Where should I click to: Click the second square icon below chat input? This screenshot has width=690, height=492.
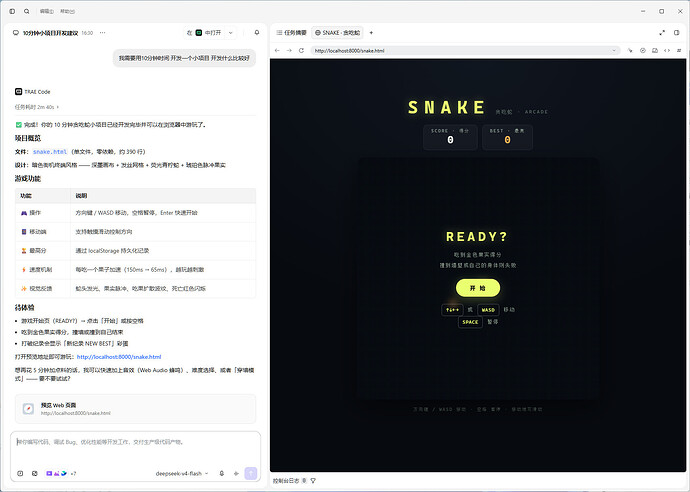coord(35,474)
